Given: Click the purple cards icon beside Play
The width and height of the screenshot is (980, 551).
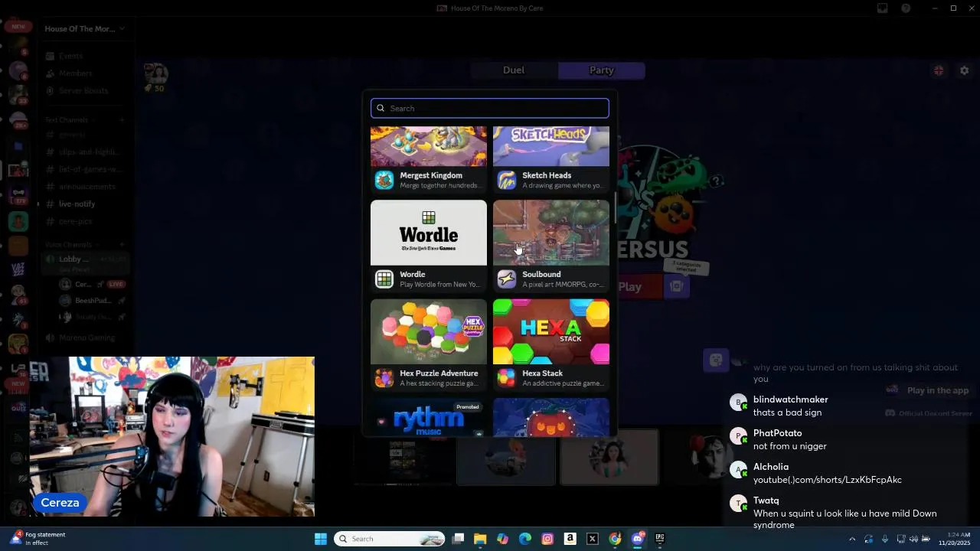Looking at the screenshot, I should coord(677,287).
